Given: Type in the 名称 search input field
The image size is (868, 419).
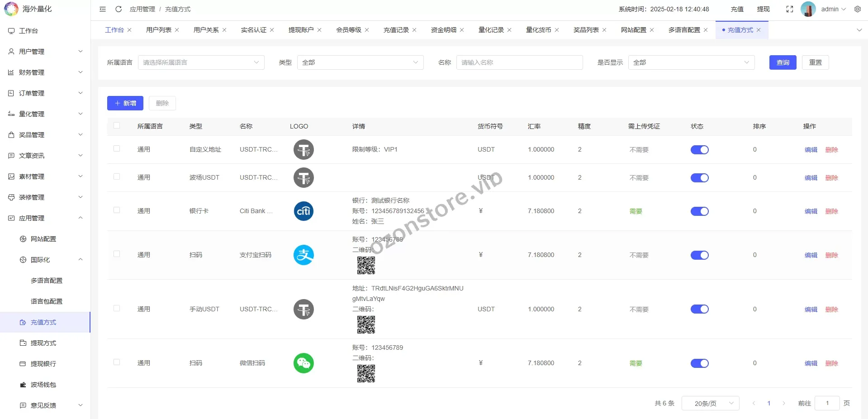Looking at the screenshot, I should pyautogui.click(x=519, y=62).
